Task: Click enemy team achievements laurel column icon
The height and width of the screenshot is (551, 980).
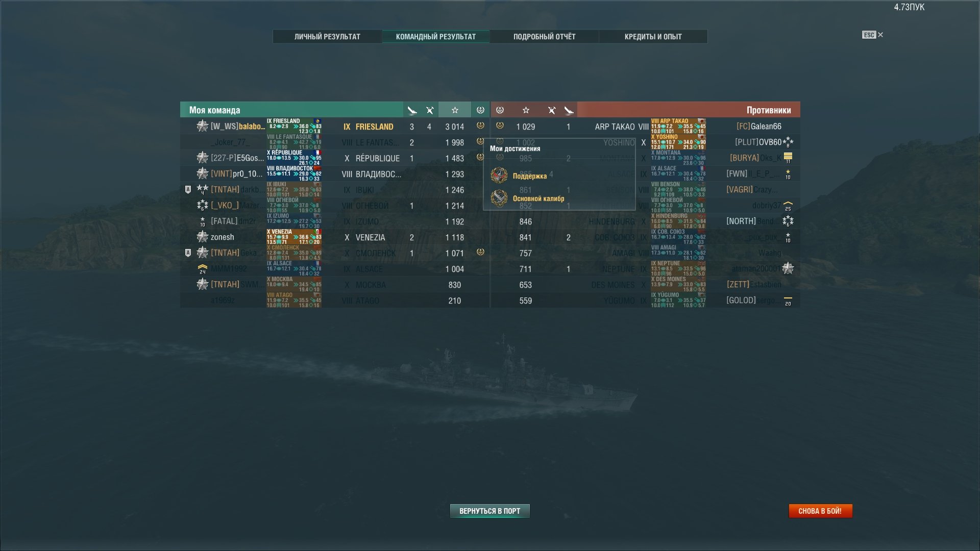Action: (x=500, y=110)
